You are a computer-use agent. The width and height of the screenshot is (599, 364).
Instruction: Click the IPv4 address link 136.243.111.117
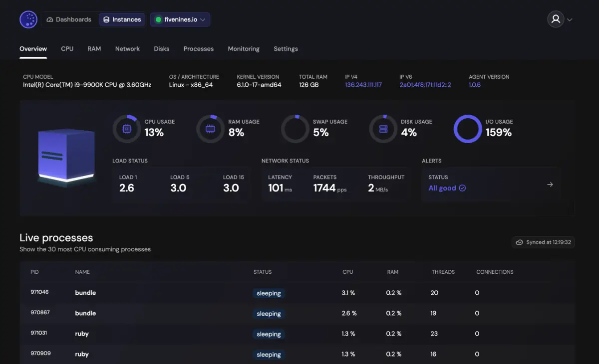363,85
